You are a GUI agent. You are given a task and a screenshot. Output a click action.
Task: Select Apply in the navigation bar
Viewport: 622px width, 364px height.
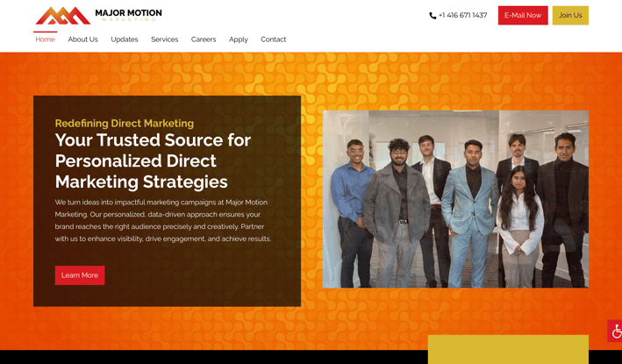239,39
